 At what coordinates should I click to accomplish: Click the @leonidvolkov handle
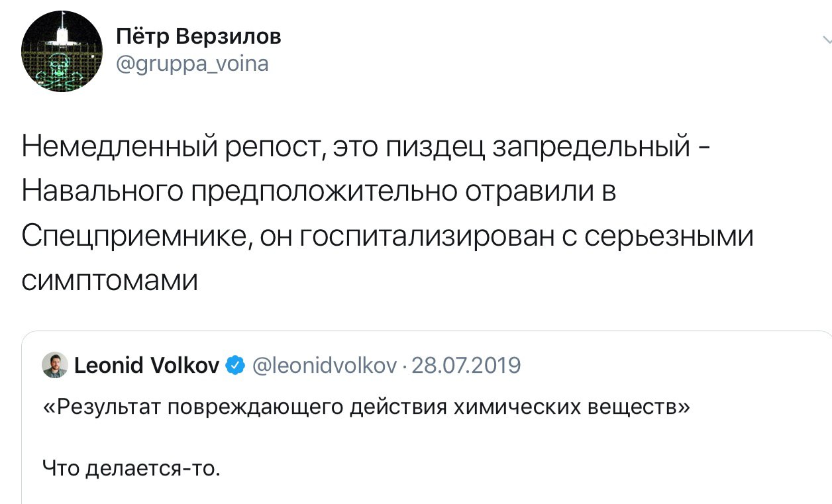pyautogui.click(x=325, y=365)
